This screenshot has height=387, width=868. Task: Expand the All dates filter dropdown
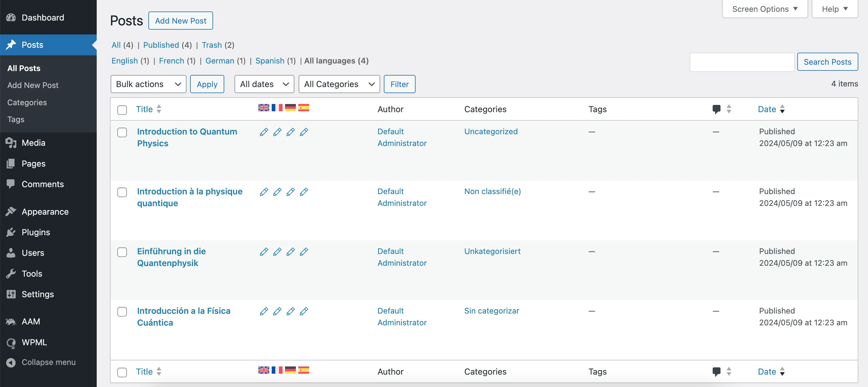point(264,84)
